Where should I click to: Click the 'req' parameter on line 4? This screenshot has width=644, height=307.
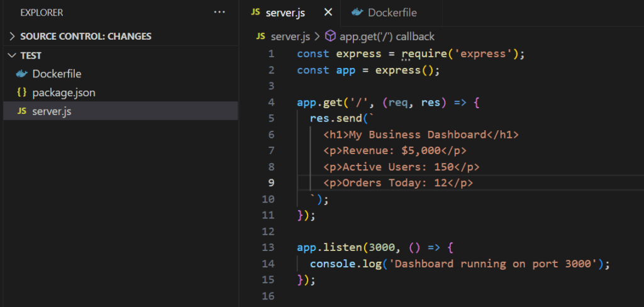point(398,103)
